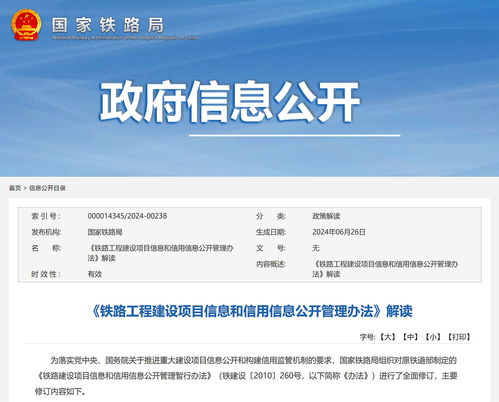
Task: Click the 【打印】 print button
Action: coord(459,337)
